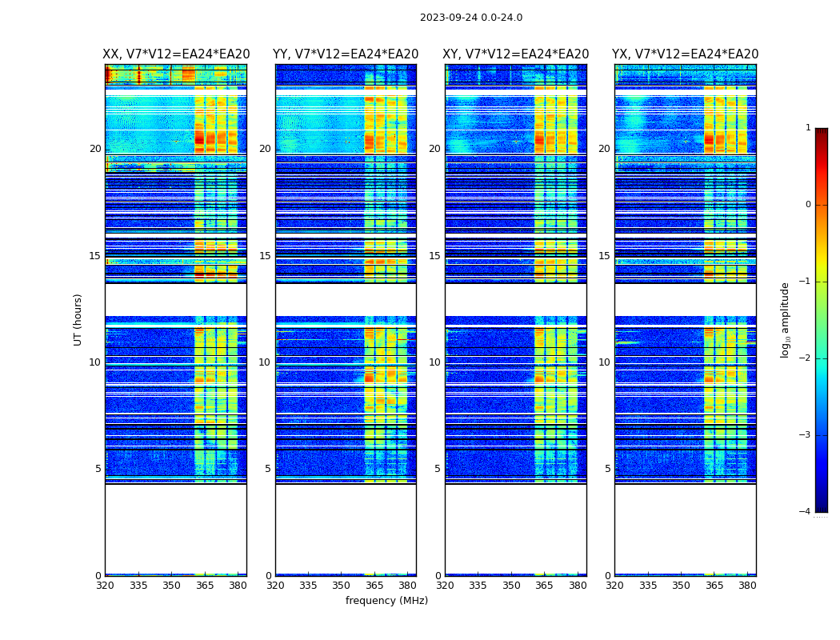
Task: Click the colorbar tick label −4
Action: (x=805, y=512)
